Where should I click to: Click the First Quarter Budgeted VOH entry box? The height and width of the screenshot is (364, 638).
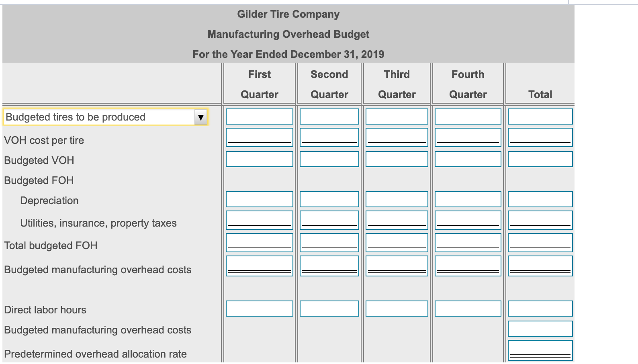259,159
